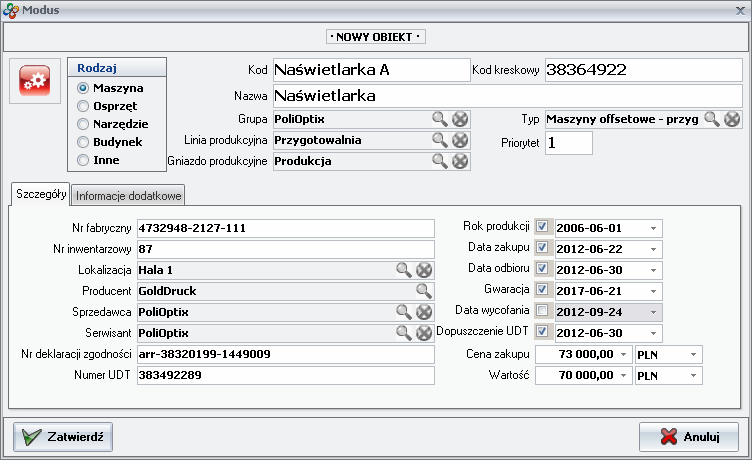
Task: Open search lookup for Grupa field
Action: [x=440, y=119]
